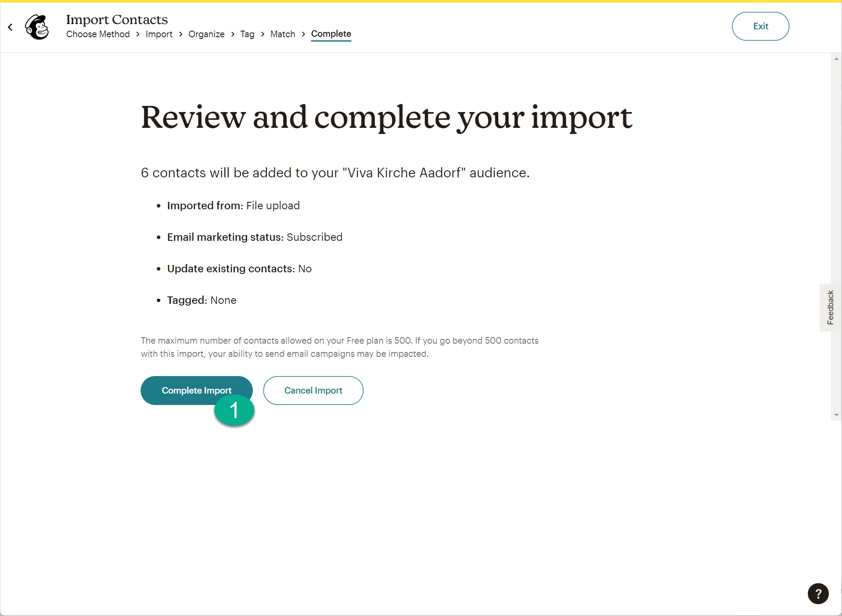
Task: Open the help question mark icon
Action: (x=818, y=594)
